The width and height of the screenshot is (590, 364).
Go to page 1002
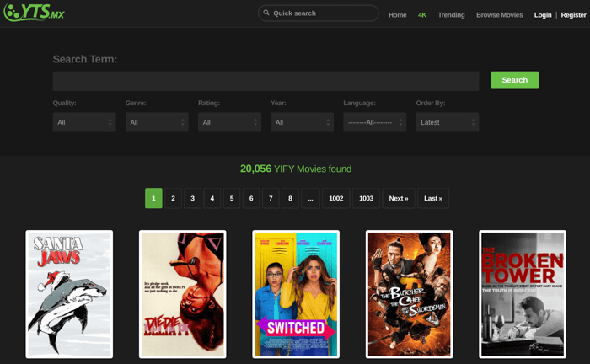(336, 198)
